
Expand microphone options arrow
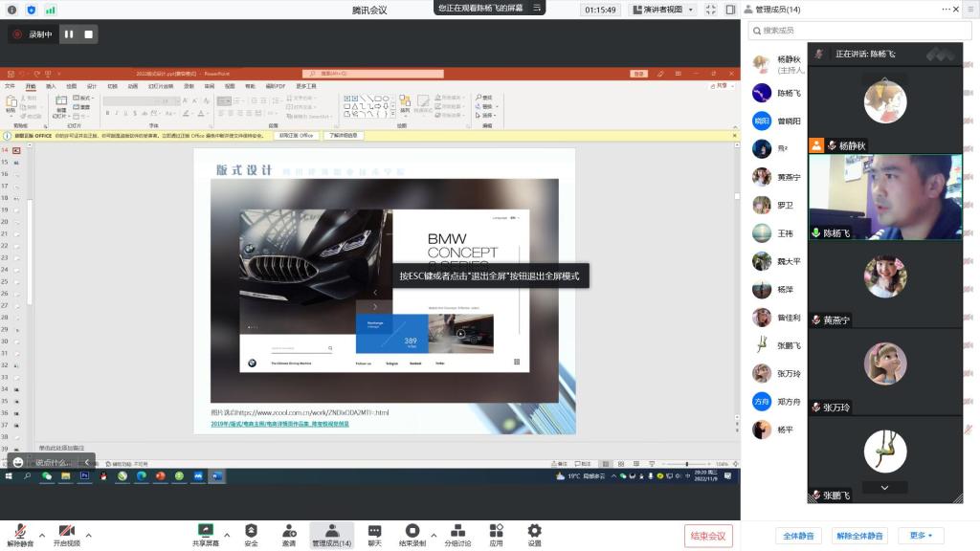point(42,535)
